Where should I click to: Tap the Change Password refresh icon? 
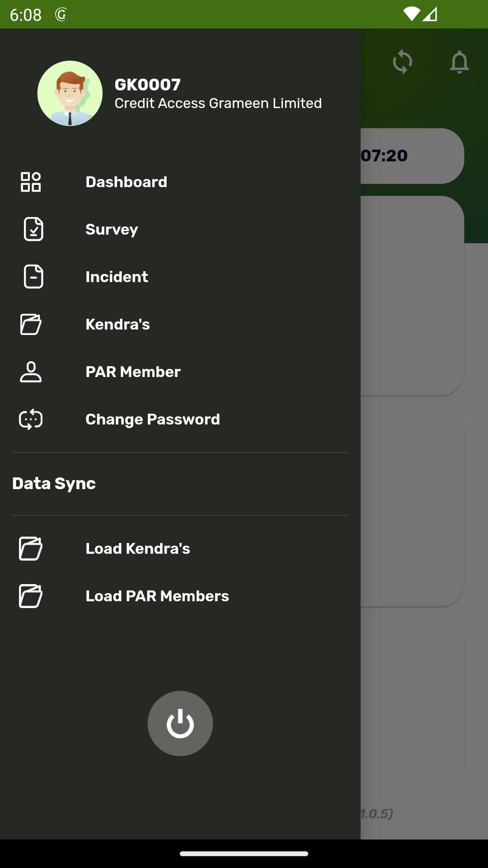(31, 419)
